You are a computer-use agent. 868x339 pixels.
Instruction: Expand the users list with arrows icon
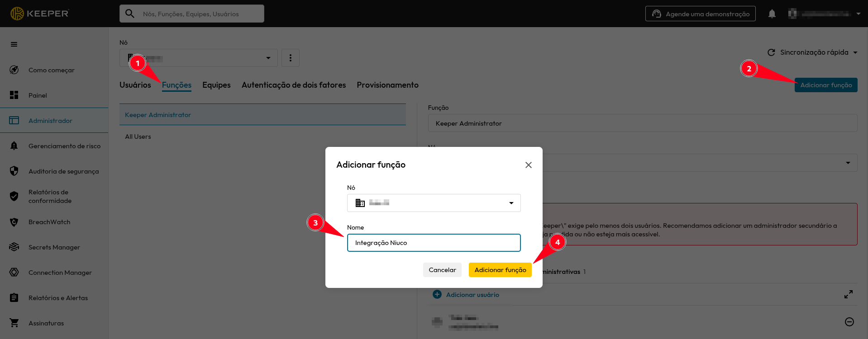849,294
